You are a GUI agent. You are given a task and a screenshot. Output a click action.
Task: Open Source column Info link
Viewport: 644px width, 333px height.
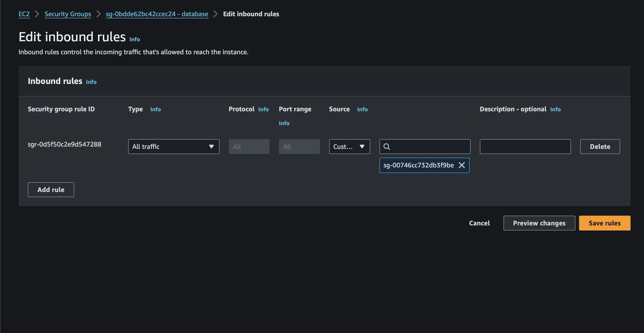(x=362, y=109)
